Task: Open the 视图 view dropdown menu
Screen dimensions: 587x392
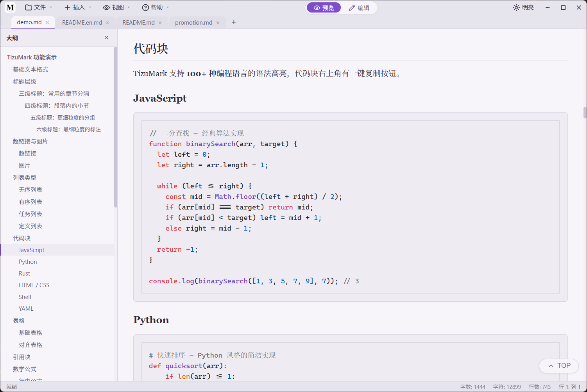Action: (116, 7)
